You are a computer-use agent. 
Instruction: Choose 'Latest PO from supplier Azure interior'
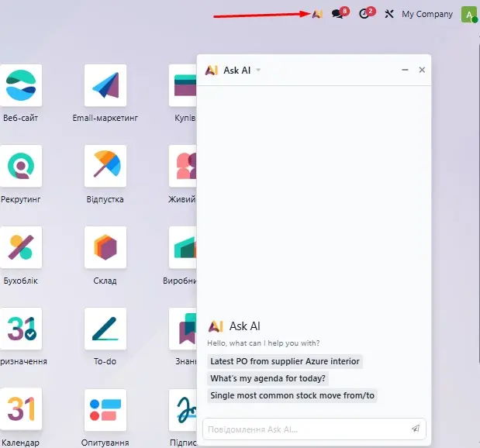tap(285, 361)
